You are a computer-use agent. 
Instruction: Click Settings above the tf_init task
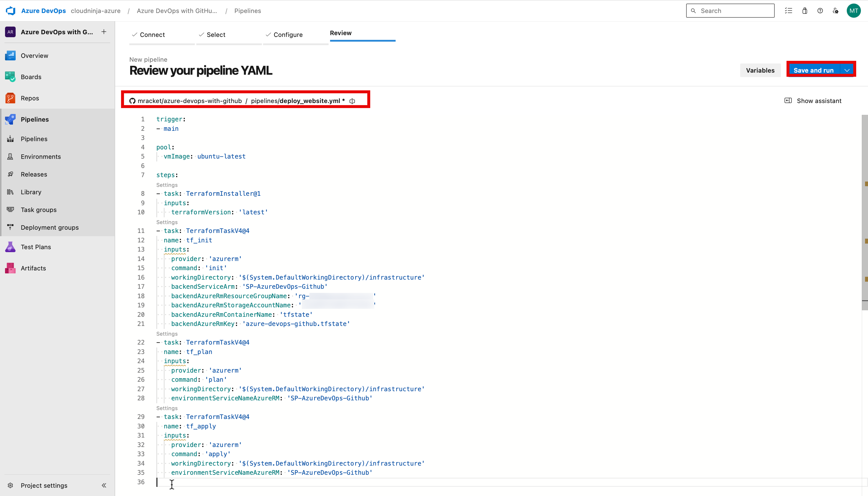click(x=167, y=222)
